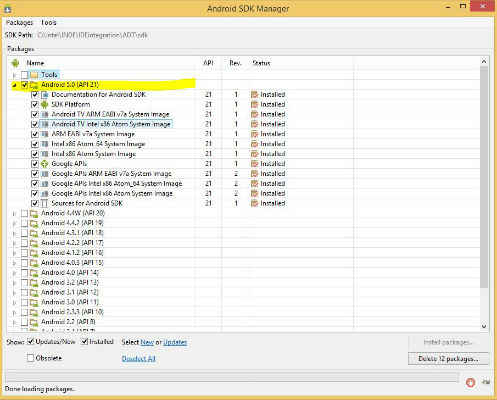Image resolution: width=497 pixels, height=400 pixels.
Task: Click the Documentation for Android SDK icon
Action: click(x=44, y=95)
